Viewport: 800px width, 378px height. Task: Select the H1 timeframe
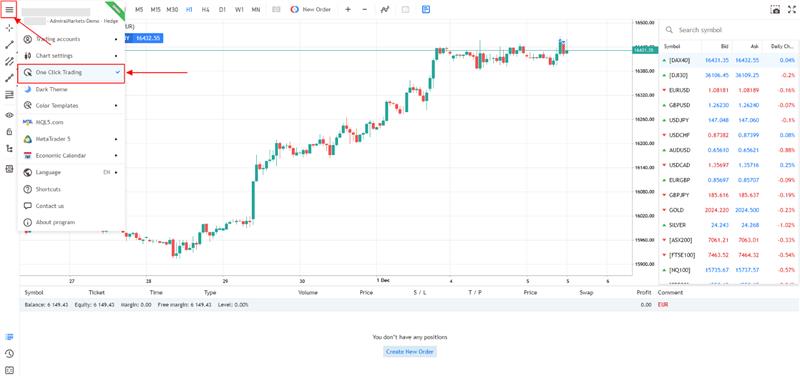point(189,9)
